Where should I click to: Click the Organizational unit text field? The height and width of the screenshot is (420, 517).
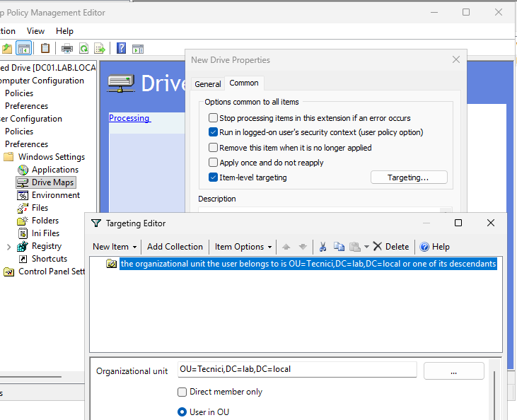297,370
